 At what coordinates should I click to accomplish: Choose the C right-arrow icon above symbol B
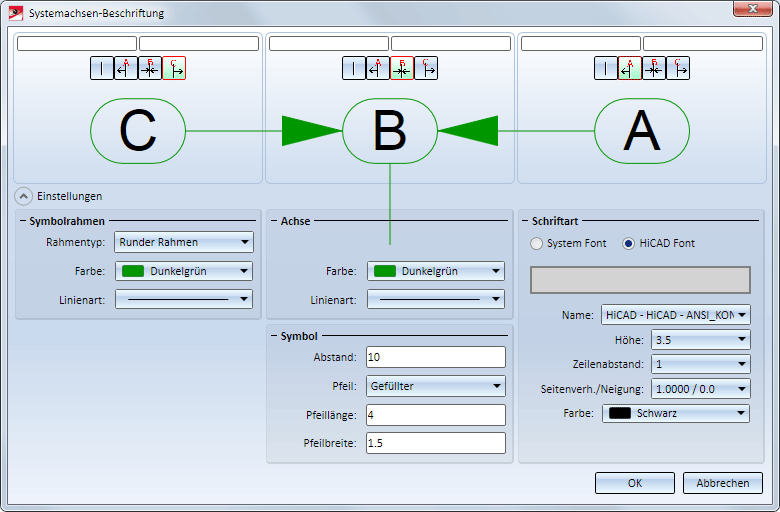click(426, 68)
